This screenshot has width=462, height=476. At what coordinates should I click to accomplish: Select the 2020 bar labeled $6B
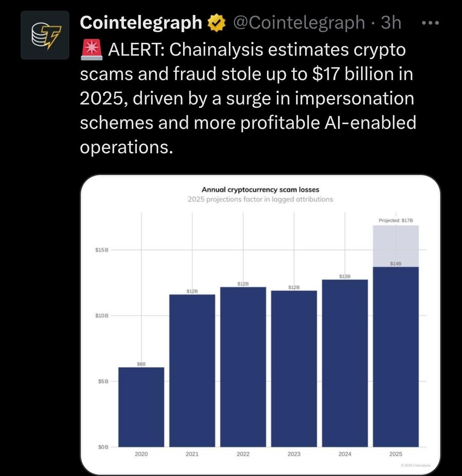[x=141, y=407]
